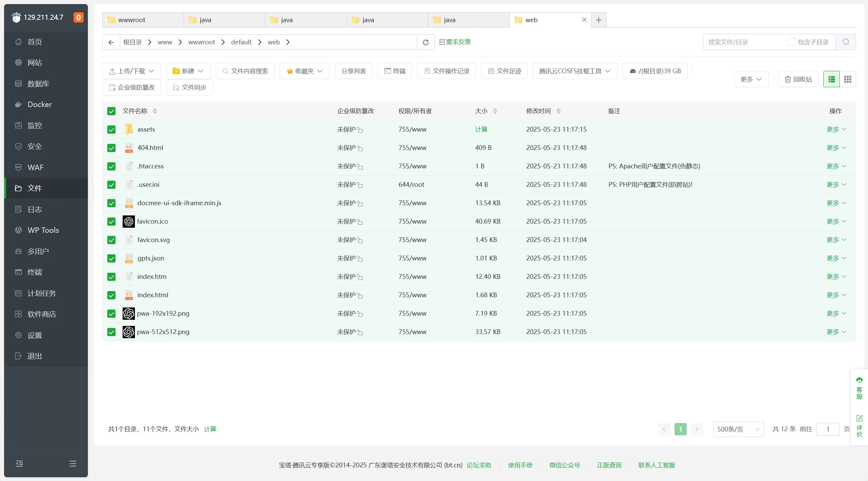Click the lock icon on favicon.ico row

[360, 222]
